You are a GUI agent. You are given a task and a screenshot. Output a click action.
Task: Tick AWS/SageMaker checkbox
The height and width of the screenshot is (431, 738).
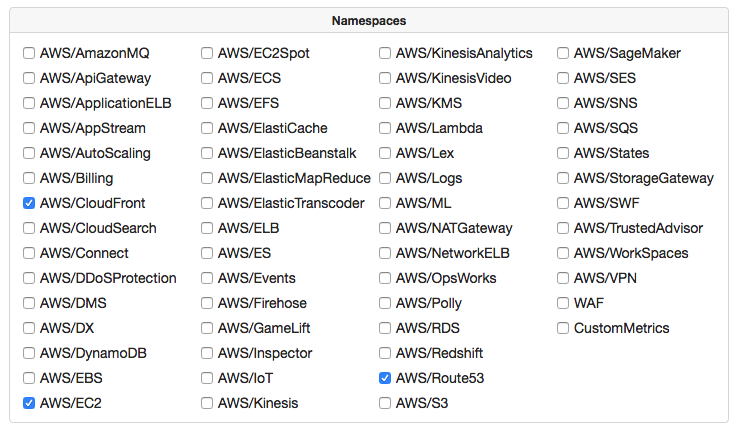563,53
